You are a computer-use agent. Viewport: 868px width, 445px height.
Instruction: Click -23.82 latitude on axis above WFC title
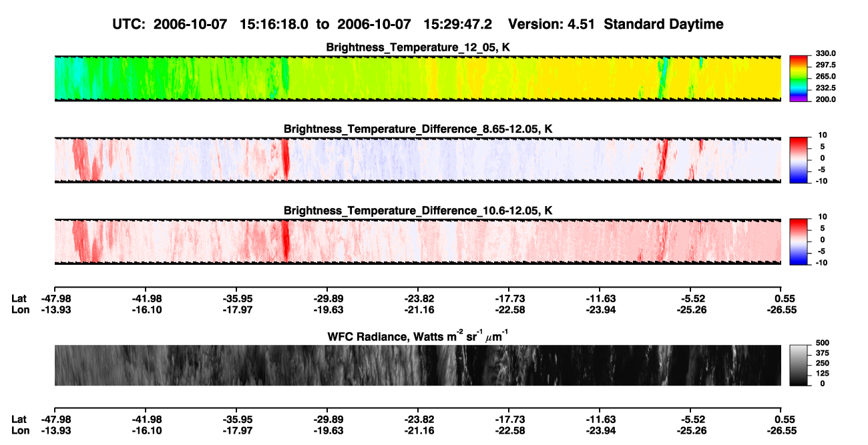click(418, 299)
